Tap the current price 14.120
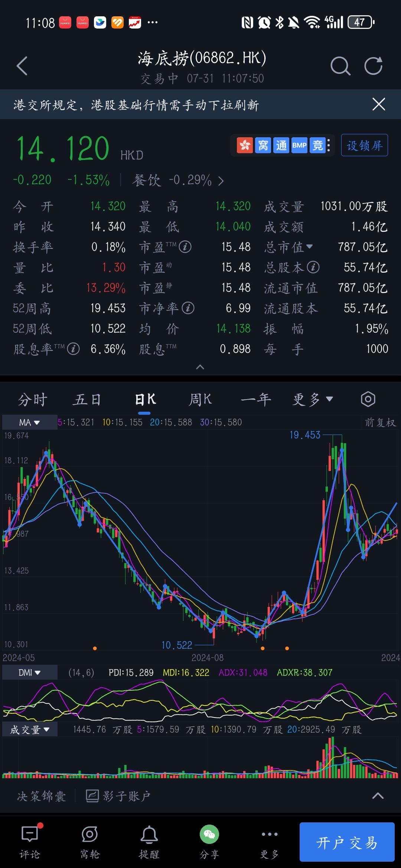This screenshot has height=868, width=401. tap(62, 149)
